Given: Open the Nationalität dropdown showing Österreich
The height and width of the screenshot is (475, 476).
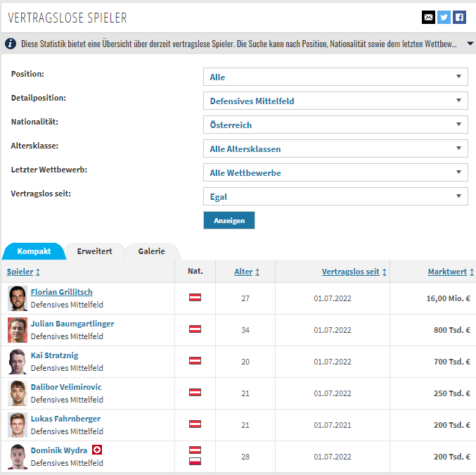Looking at the screenshot, I should pyautogui.click(x=335, y=125).
